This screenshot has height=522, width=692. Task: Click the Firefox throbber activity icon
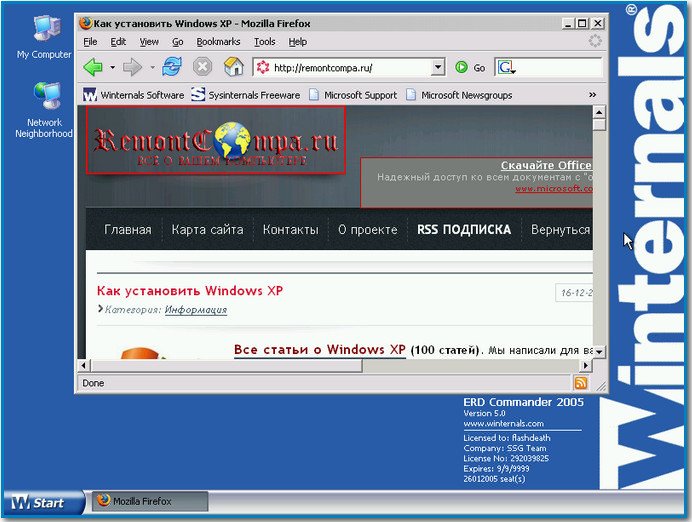pos(595,41)
